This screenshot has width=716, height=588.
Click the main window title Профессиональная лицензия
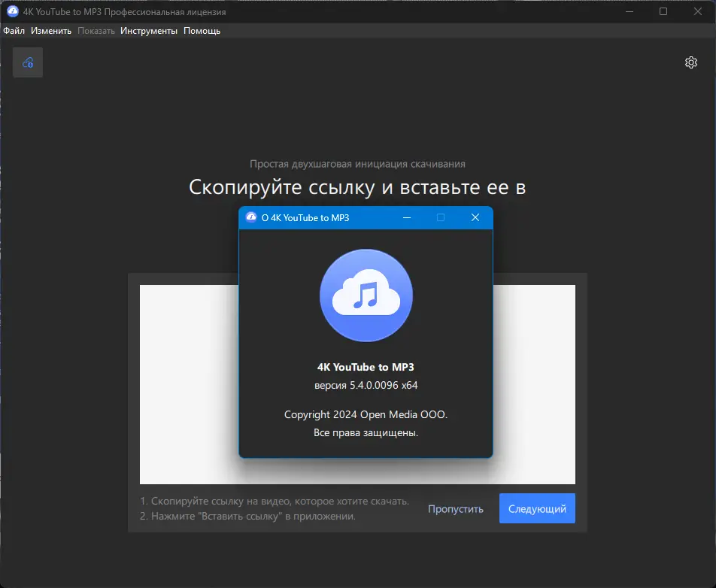point(125,12)
